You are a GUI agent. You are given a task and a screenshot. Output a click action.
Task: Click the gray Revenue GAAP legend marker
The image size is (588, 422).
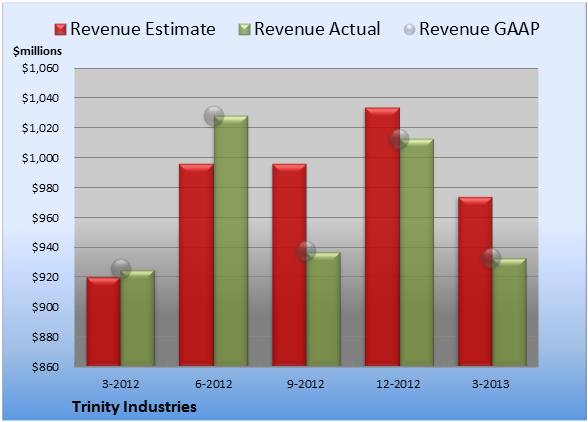(410, 29)
